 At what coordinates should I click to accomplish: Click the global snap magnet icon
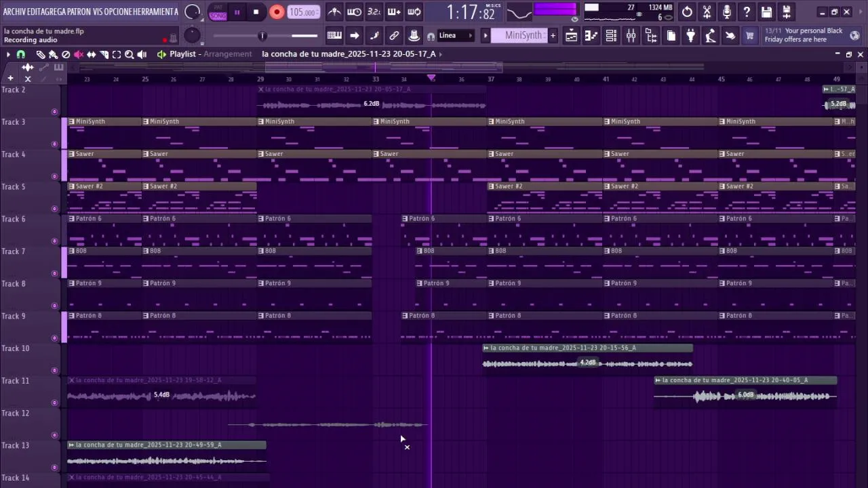(431, 36)
